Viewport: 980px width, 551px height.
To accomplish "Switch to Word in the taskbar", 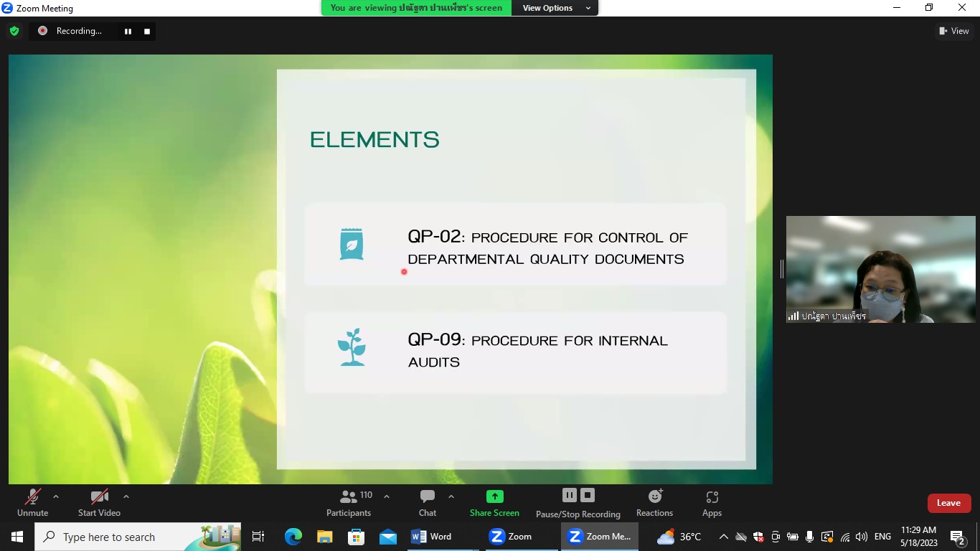I will tap(432, 537).
